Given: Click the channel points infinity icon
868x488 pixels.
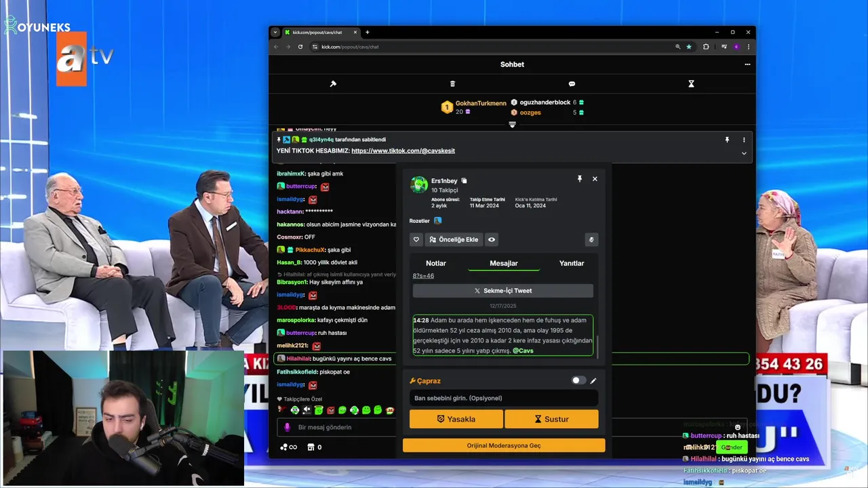Looking at the screenshot, I should (x=289, y=447).
